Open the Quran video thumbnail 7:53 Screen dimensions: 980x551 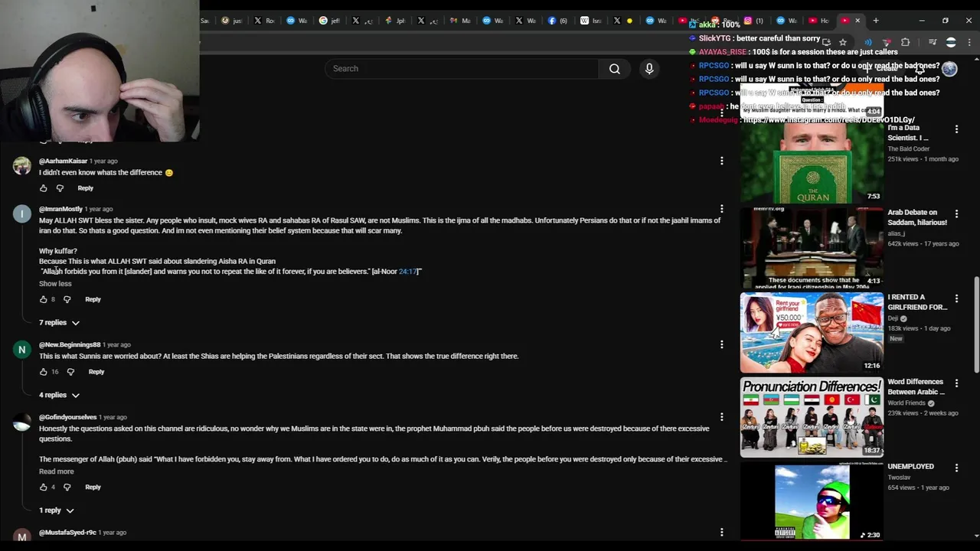812,163
